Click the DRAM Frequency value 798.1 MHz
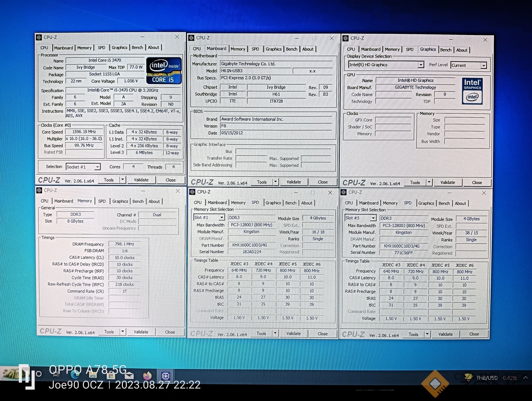Image resolution: width=532 pixels, height=401 pixels. click(x=124, y=244)
